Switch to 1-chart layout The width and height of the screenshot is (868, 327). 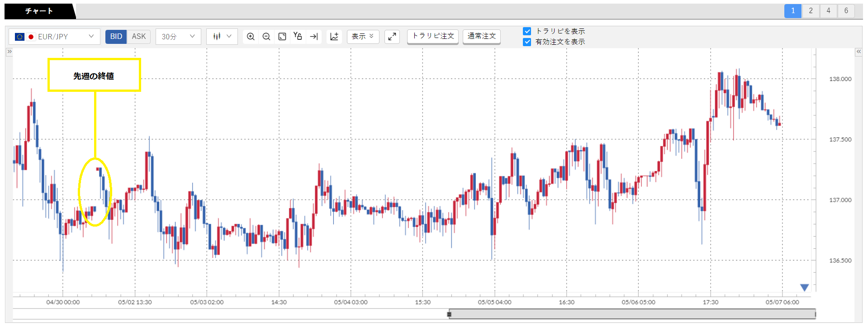[793, 11]
